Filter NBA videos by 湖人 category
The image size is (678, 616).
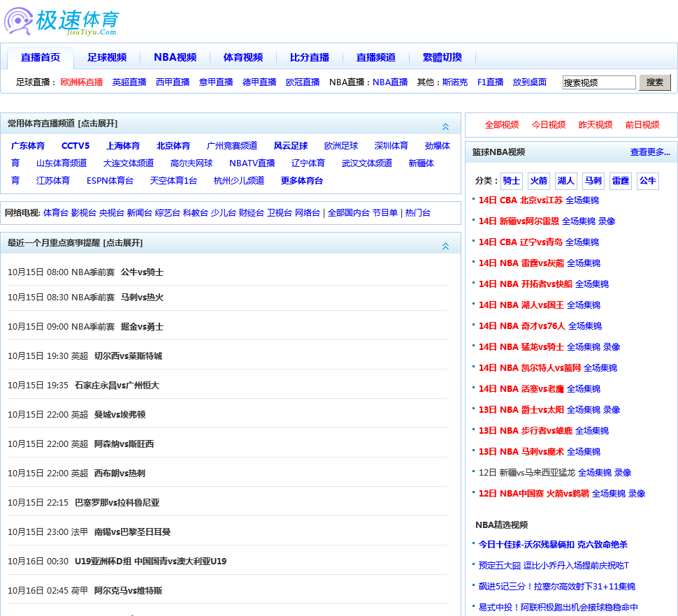566,181
